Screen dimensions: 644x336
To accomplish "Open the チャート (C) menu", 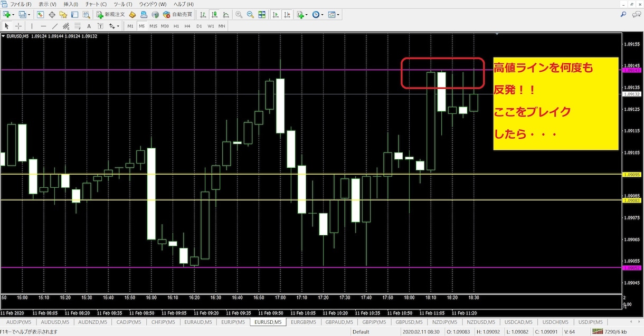I will tap(96, 4).
